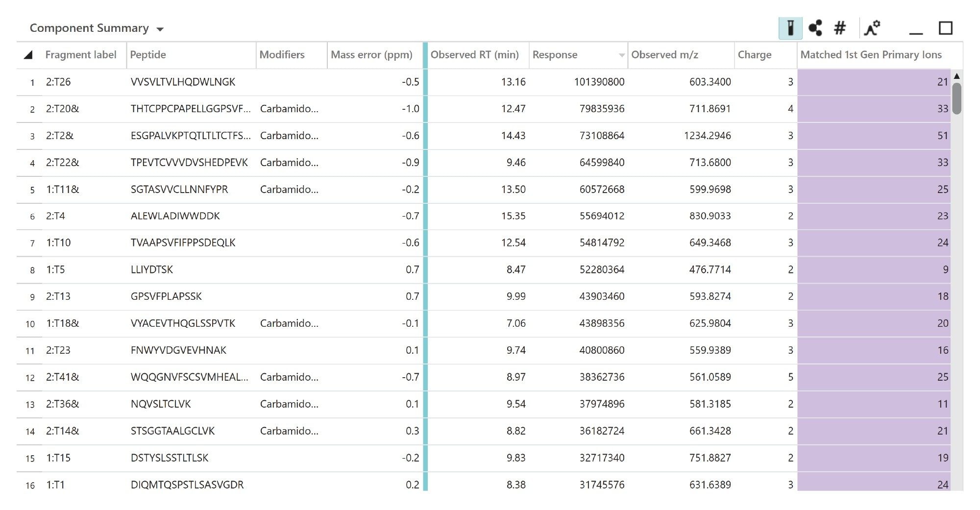The image size is (980, 510).
Task: Click the select-all triangle in table corner
Action: 28,55
